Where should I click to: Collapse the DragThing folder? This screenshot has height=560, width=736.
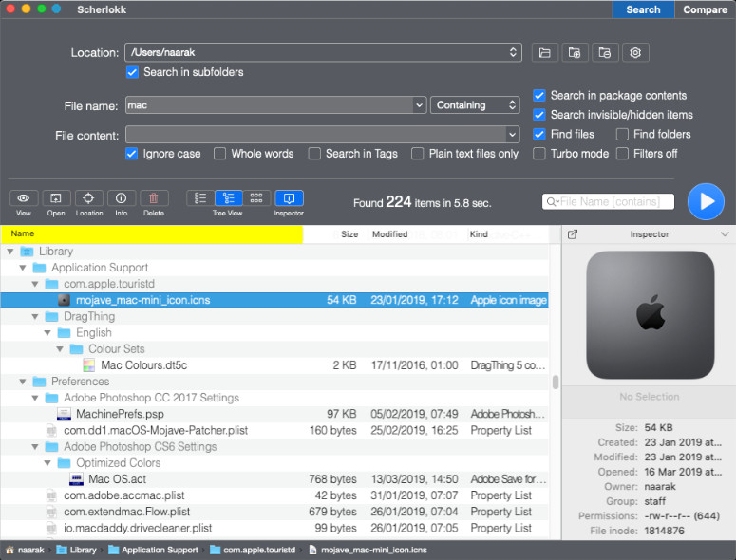pos(35,317)
